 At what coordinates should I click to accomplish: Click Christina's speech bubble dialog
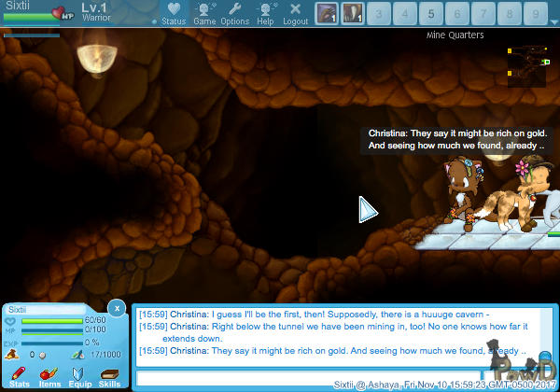coord(456,140)
